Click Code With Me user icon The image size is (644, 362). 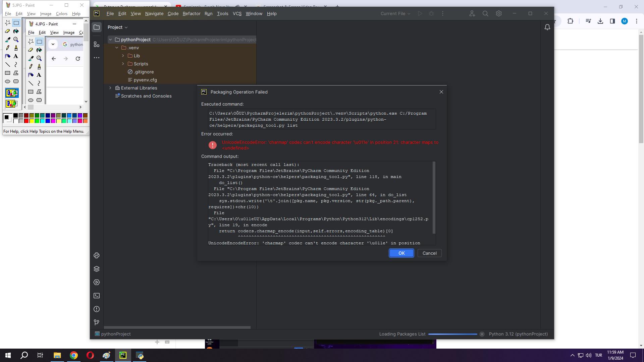[x=472, y=13]
